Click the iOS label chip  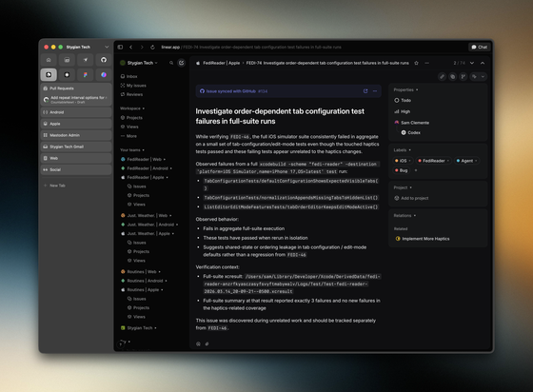point(403,161)
